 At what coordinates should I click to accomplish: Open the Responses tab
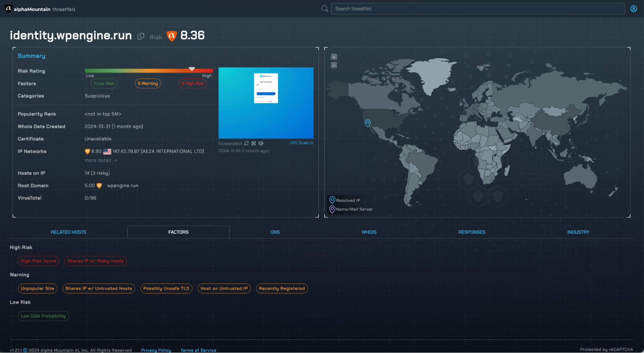point(472,232)
